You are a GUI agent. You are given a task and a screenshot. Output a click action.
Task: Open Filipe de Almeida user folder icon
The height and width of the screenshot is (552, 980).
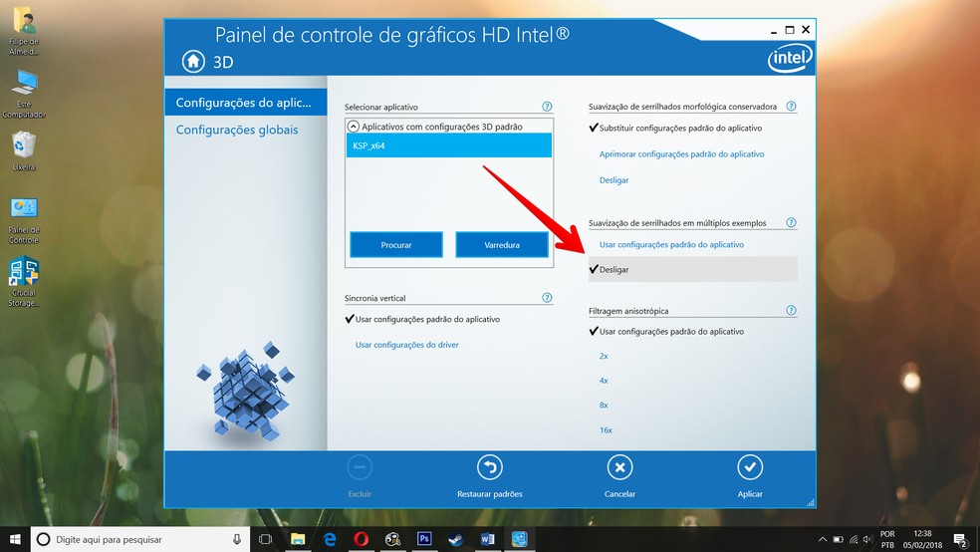[x=24, y=31]
